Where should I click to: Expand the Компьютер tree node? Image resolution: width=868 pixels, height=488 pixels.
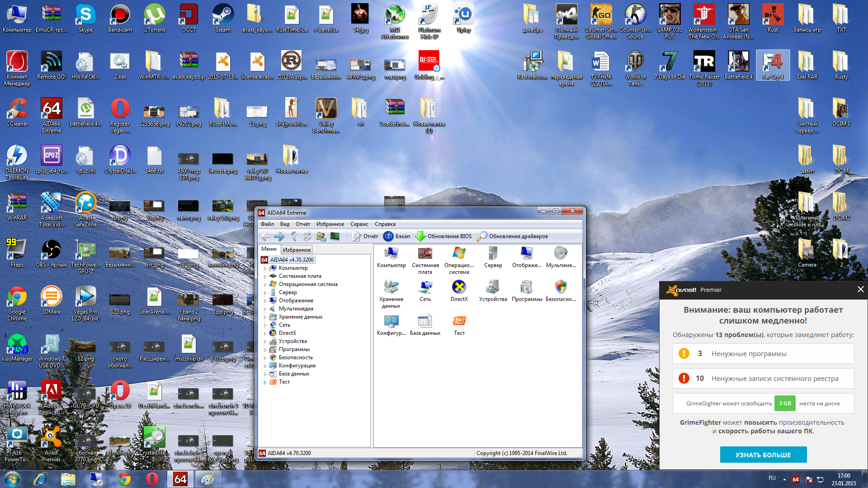click(x=265, y=268)
